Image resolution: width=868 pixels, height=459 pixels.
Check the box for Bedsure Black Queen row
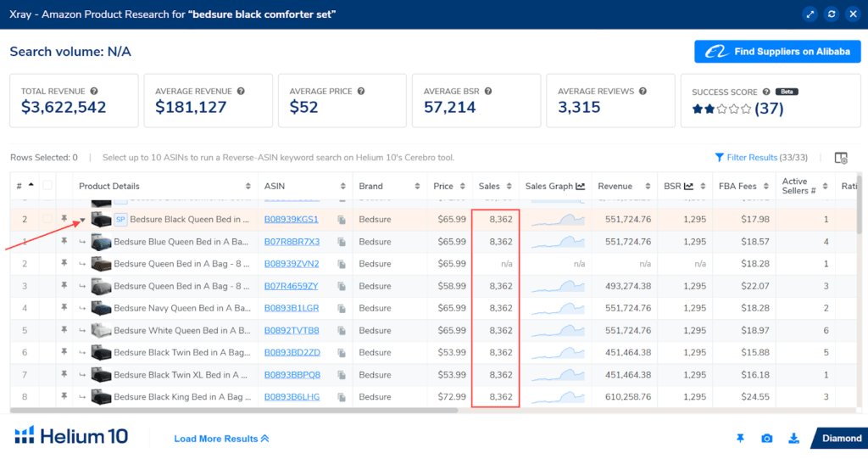[47, 220]
